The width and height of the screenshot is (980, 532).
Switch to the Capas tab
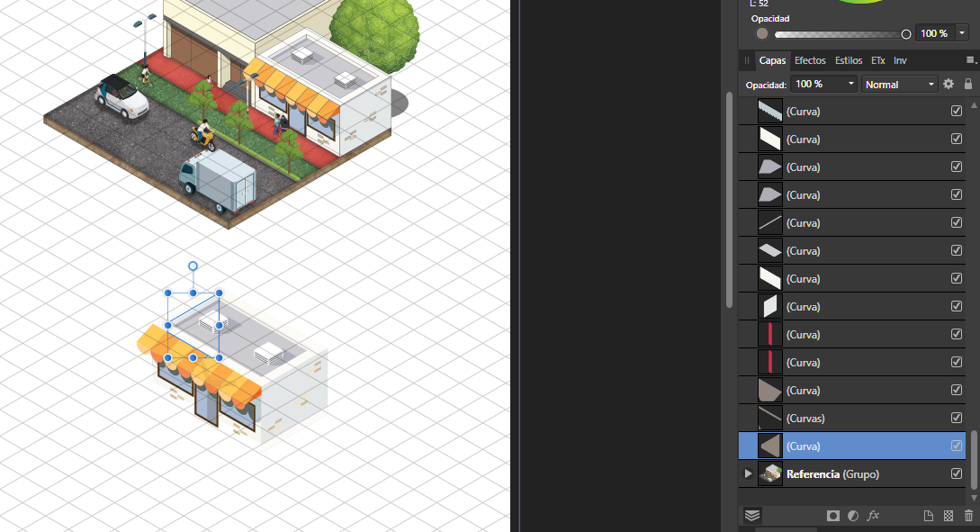pos(772,60)
